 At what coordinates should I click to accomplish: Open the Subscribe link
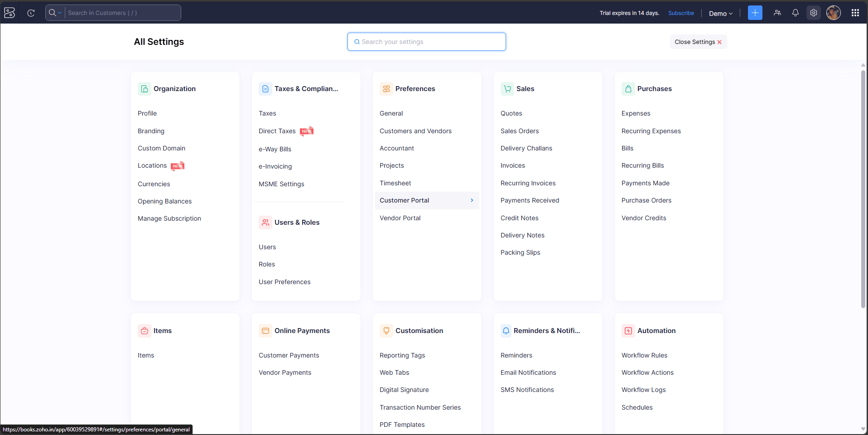point(681,13)
